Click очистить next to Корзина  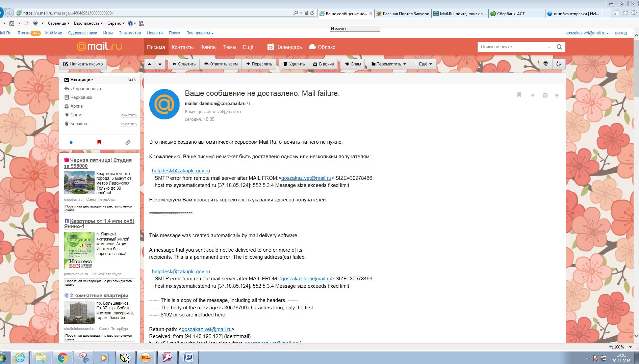pos(129,124)
